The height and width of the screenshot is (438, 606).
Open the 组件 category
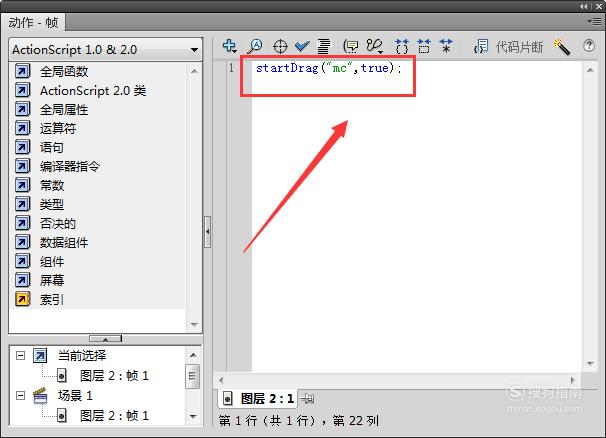click(52, 262)
